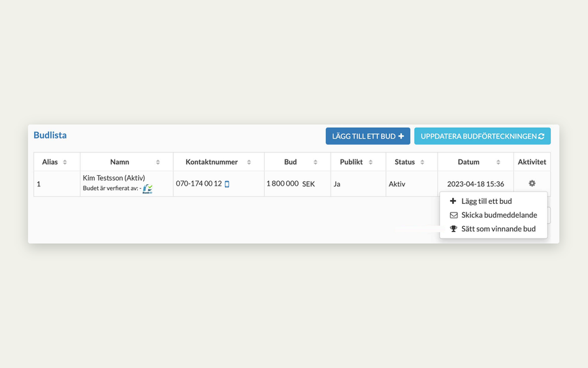Click the bid amount 1 800 000
Screen dimensions: 588x368
tap(282, 184)
